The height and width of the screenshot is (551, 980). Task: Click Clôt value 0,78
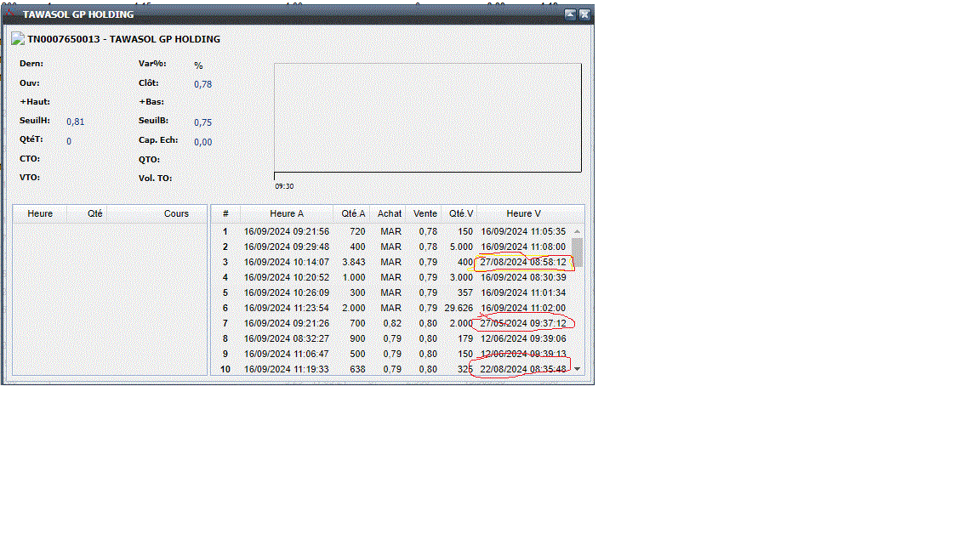pos(202,84)
